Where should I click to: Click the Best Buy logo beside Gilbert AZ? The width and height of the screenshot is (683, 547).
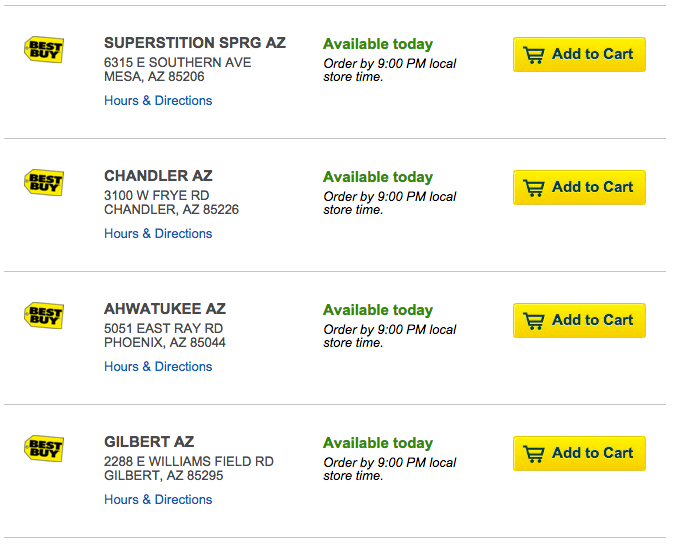pos(44,448)
